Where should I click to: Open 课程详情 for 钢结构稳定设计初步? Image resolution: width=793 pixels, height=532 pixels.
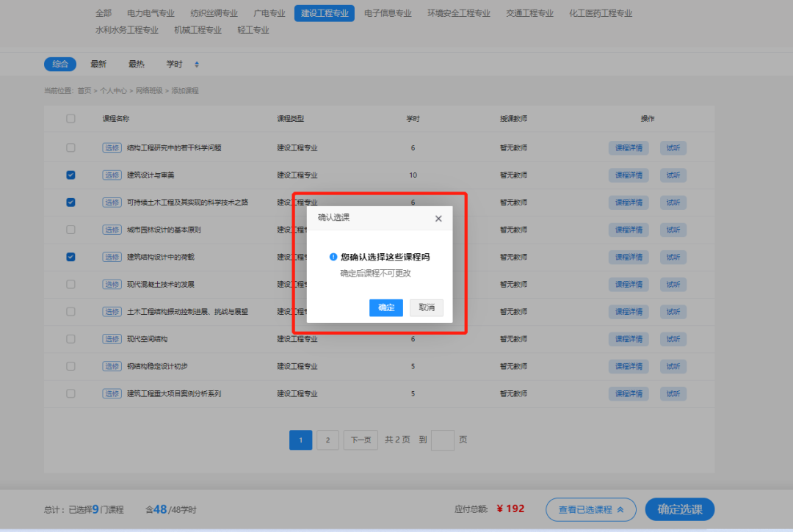(x=629, y=366)
